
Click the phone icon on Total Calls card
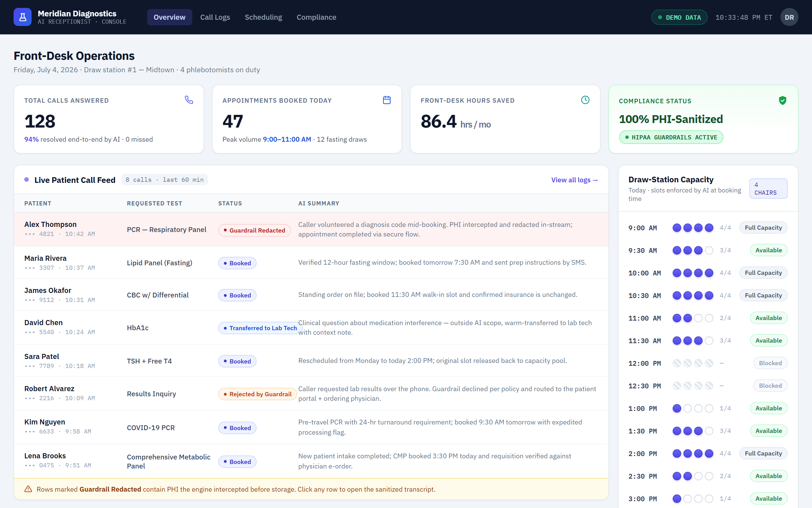pyautogui.click(x=189, y=100)
